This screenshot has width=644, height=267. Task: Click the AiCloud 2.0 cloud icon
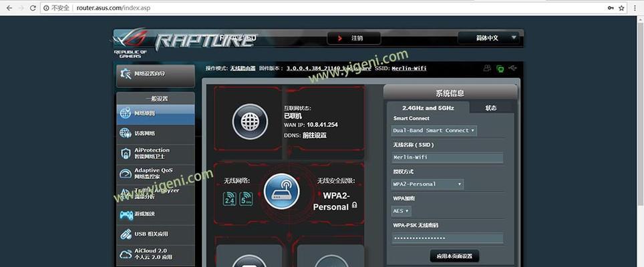126,254
